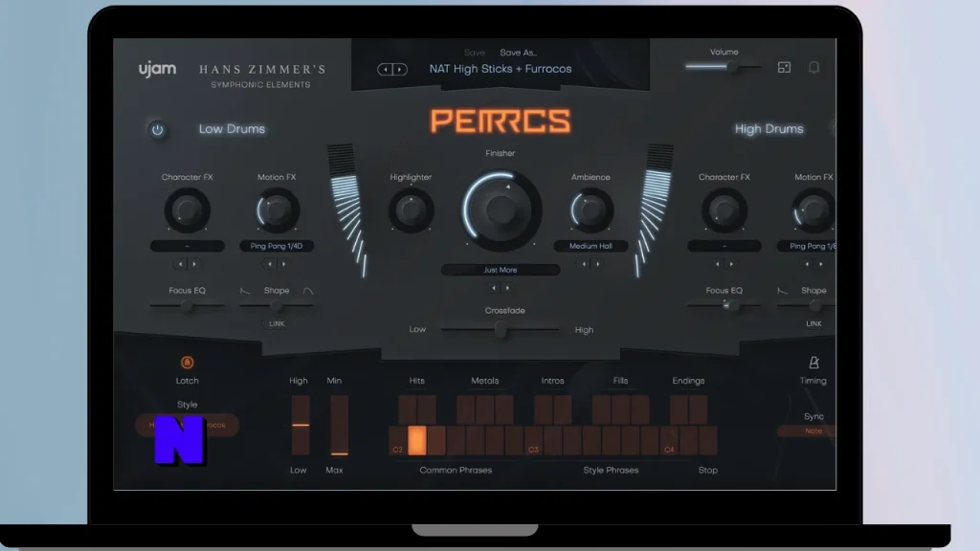Click the C3 key on keyboard

(x=533, y=440)
